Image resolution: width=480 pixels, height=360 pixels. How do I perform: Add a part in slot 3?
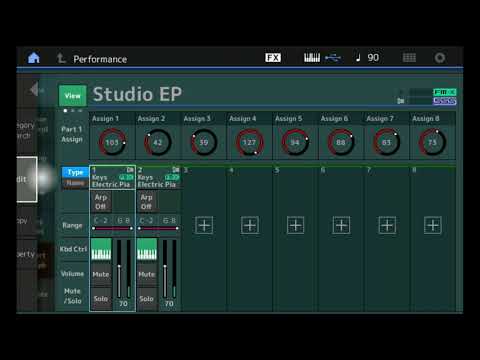pyautogui.click(x=204, y=225)
